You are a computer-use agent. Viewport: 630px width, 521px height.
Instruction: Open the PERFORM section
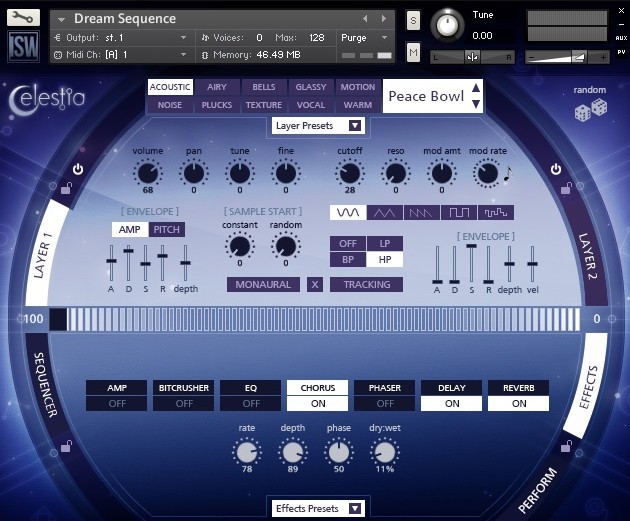(x=538, y=490)
